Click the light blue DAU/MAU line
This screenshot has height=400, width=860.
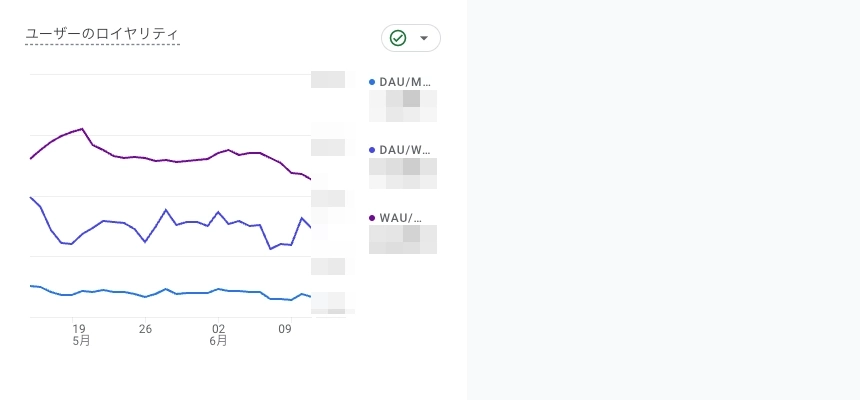(166, 289)
